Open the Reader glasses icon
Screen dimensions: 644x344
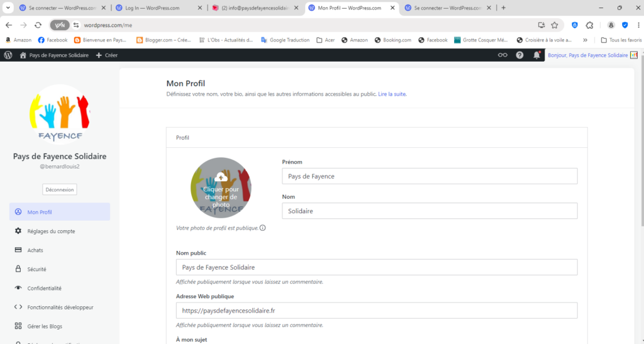click(x=502, y=55)
